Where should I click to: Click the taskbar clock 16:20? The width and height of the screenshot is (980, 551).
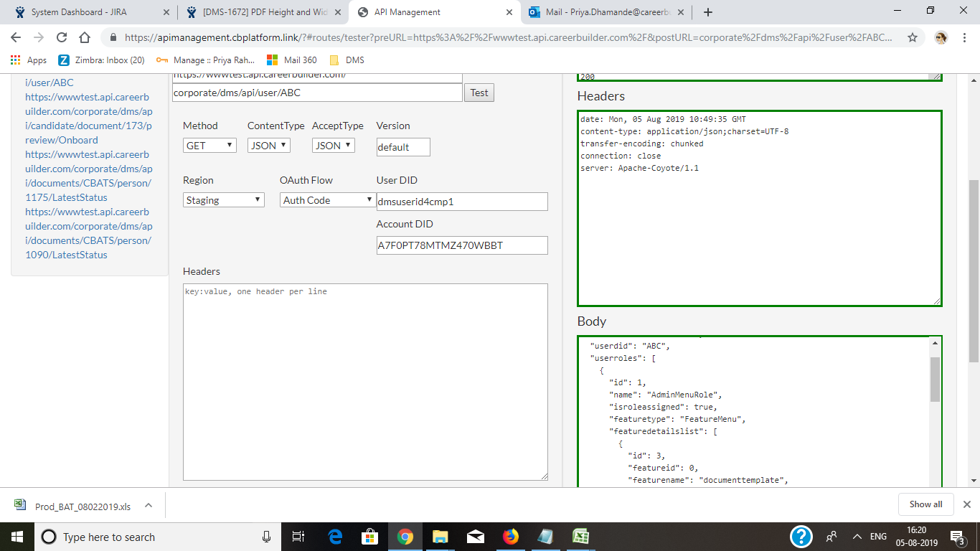click(x=916, y=537)
